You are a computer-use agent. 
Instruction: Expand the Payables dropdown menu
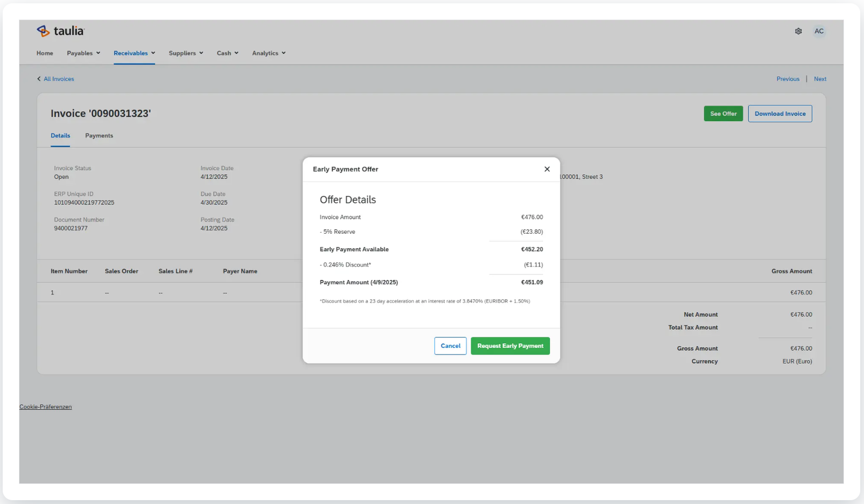pos(83,53)
